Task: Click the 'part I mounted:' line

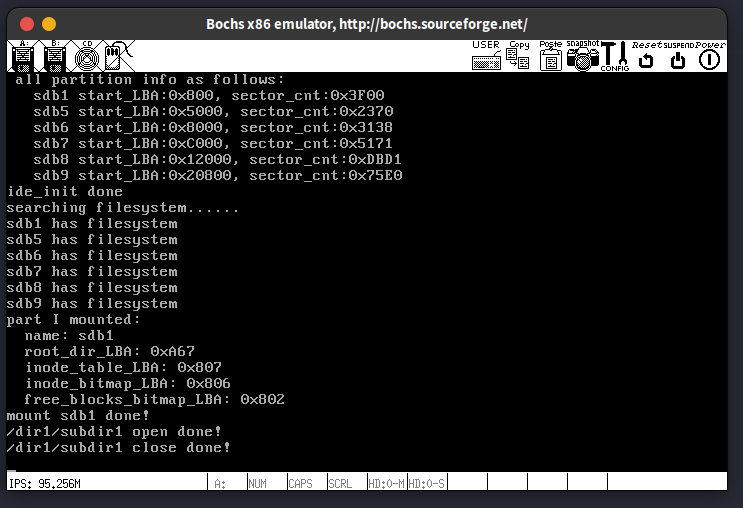Action: [x=73, y=320]
